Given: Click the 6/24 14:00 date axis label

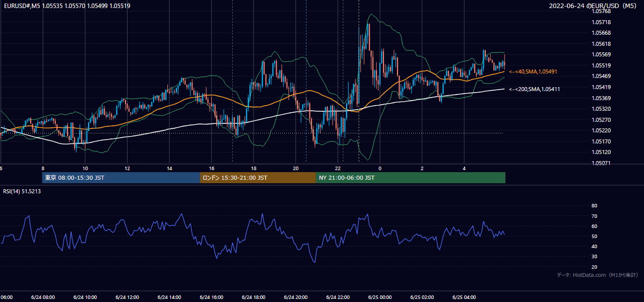Looking at the screenshot, I should (169, 297).
